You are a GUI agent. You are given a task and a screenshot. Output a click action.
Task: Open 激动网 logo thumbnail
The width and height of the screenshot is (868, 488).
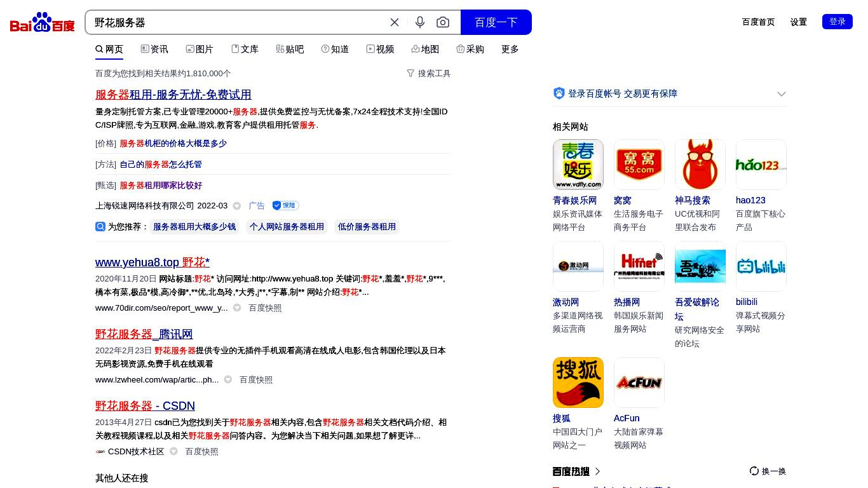578,266
